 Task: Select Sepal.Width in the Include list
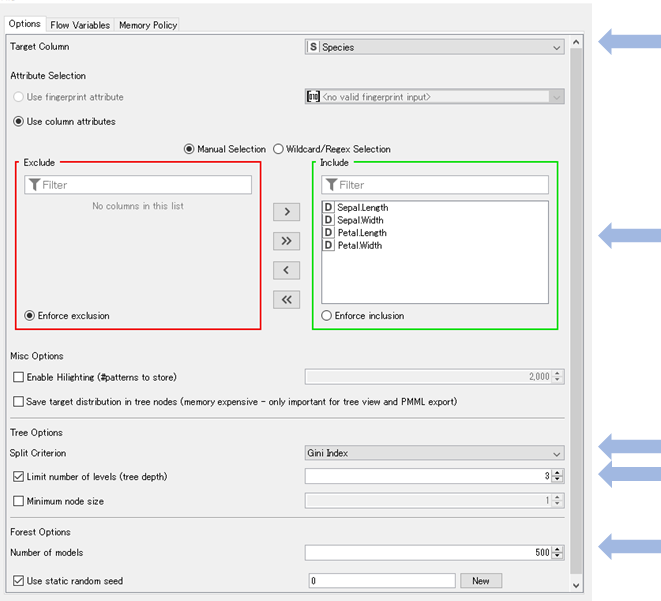tap(435, 220)
